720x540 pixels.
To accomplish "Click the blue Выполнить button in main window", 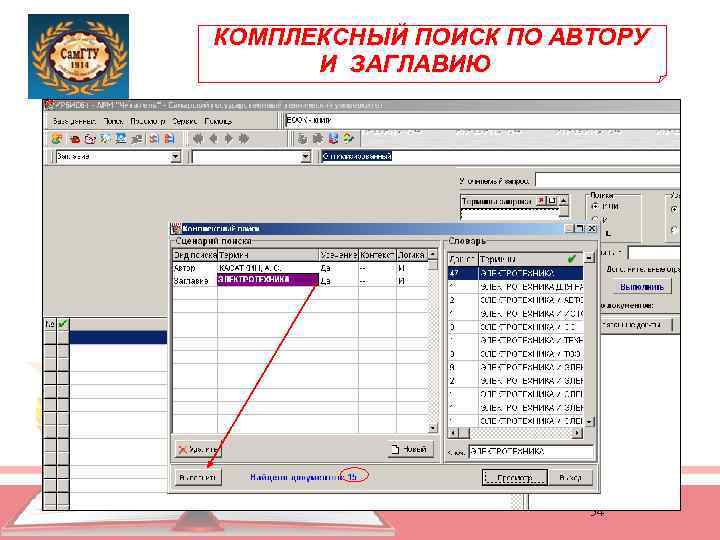I will coord(641,287).
